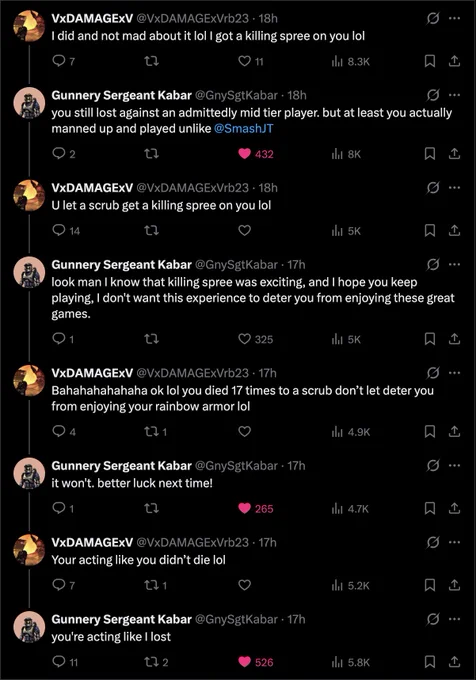Open the @SmashJT mention link
Image resolution: width=476 pixels, height=680 pixels.
pos(244,129)
